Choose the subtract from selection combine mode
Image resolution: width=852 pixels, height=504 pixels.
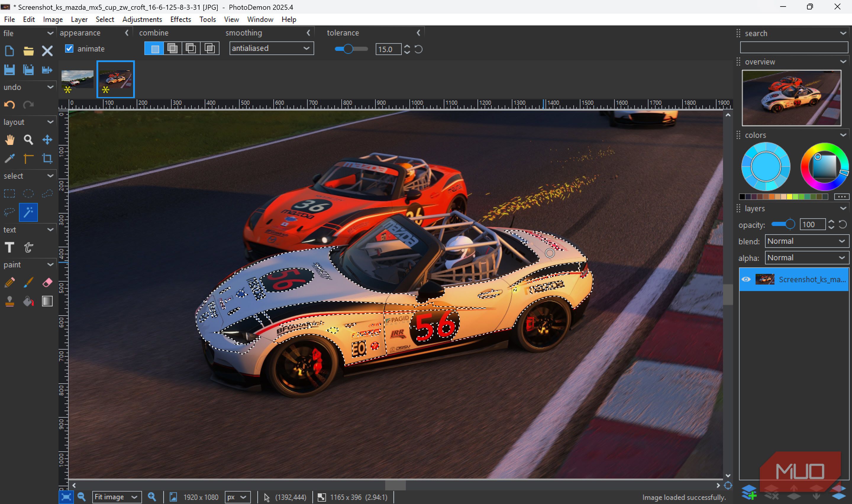coord(191,49)
